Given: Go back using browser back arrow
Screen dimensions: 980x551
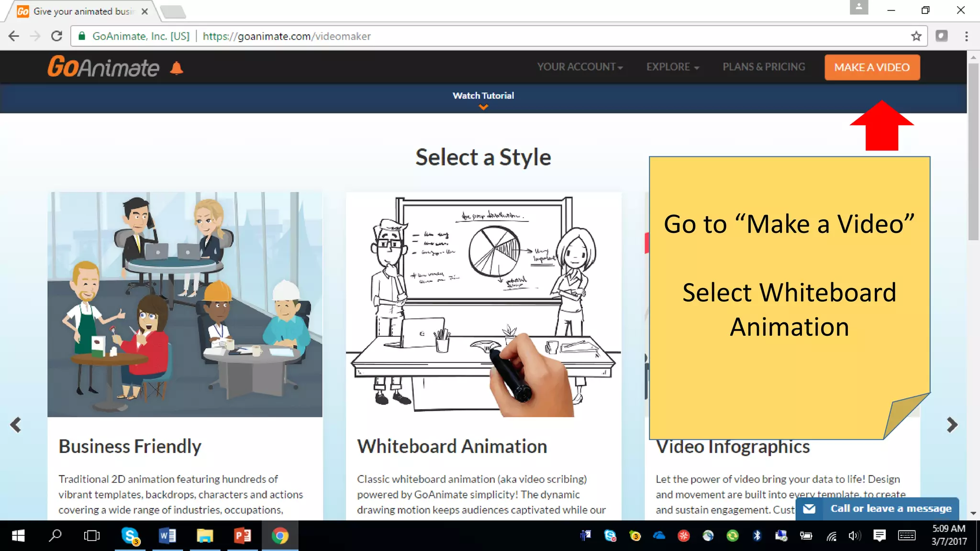Looking at the screenshot, I should pos(14,36).
